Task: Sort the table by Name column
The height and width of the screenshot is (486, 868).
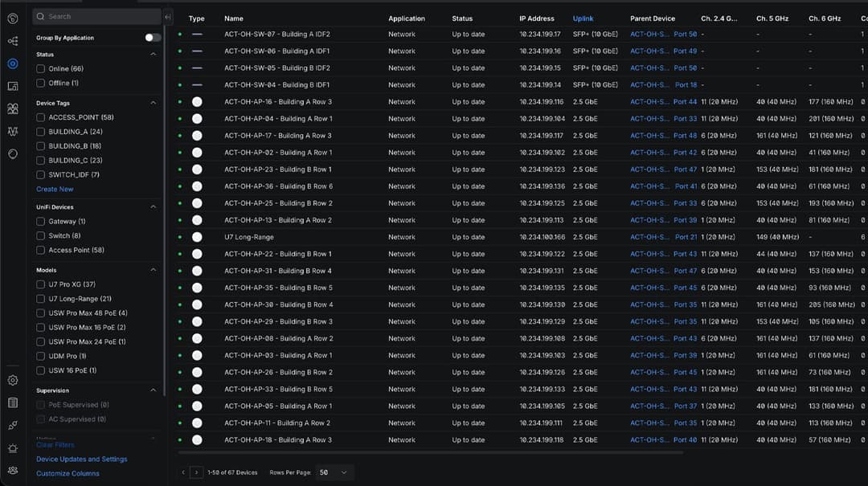Action: (x=234, y=18)
